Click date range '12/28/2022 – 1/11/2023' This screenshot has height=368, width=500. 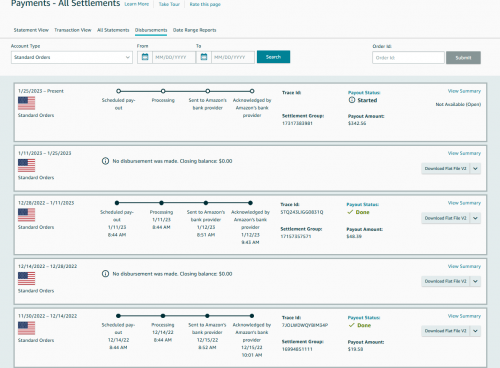pos(46,203)
